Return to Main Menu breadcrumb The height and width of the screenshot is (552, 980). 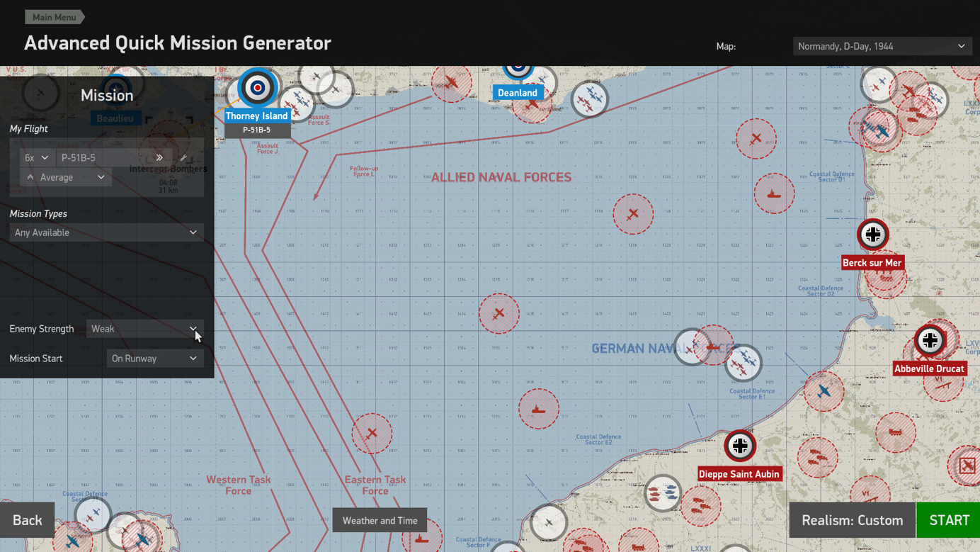(55, 17)
